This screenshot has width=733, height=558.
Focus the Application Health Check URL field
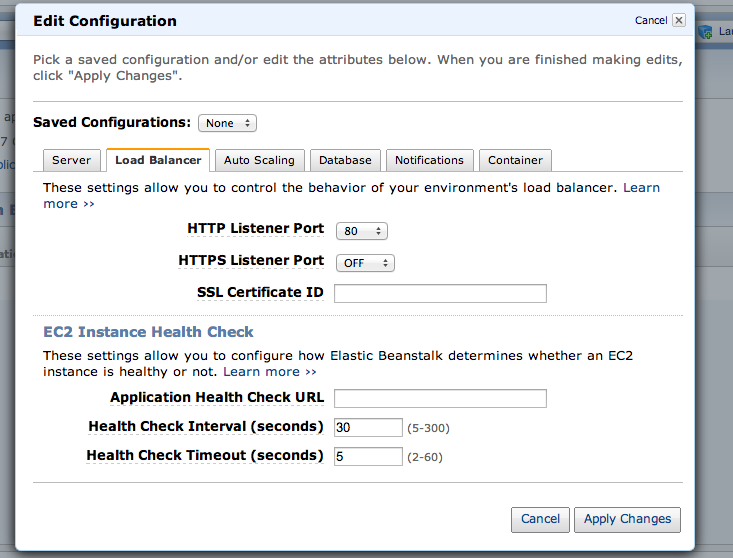[440, 398]
